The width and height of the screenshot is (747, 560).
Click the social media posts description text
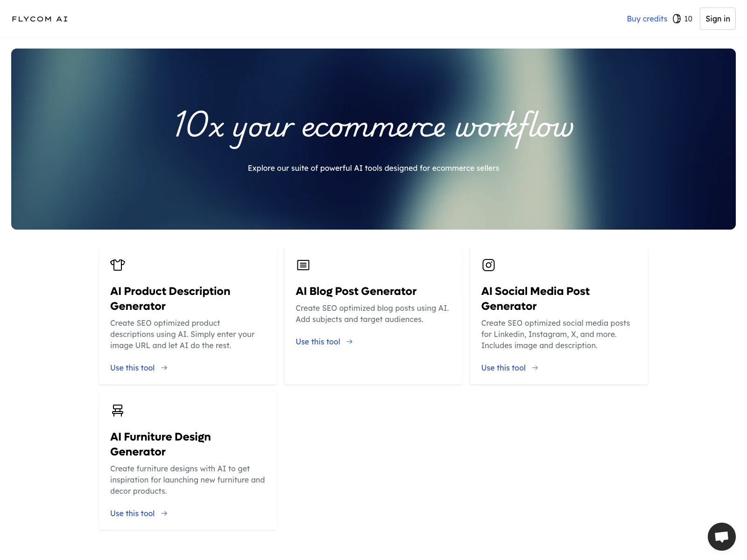556,334
